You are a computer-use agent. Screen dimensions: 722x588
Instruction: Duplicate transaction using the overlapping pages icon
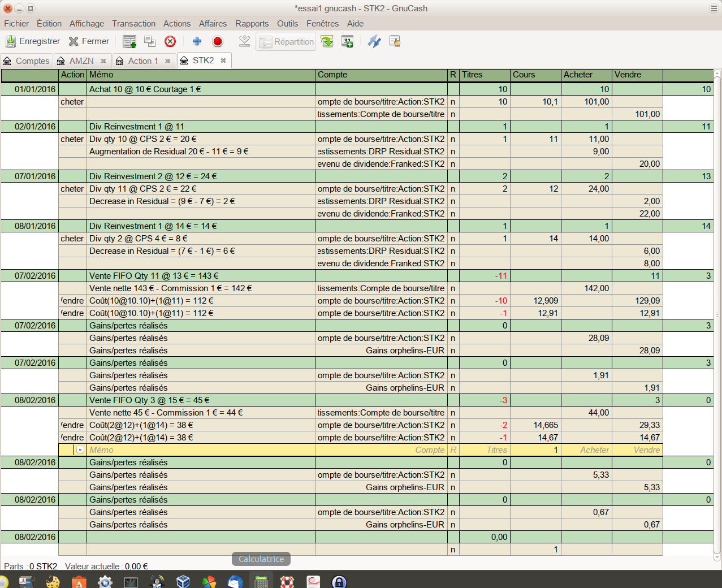[150, 41]
